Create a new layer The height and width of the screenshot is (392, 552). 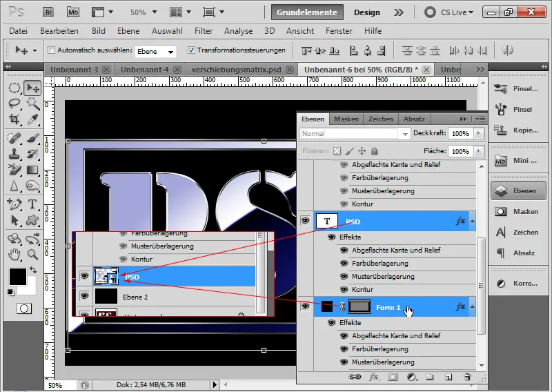(x=448, y=377)
